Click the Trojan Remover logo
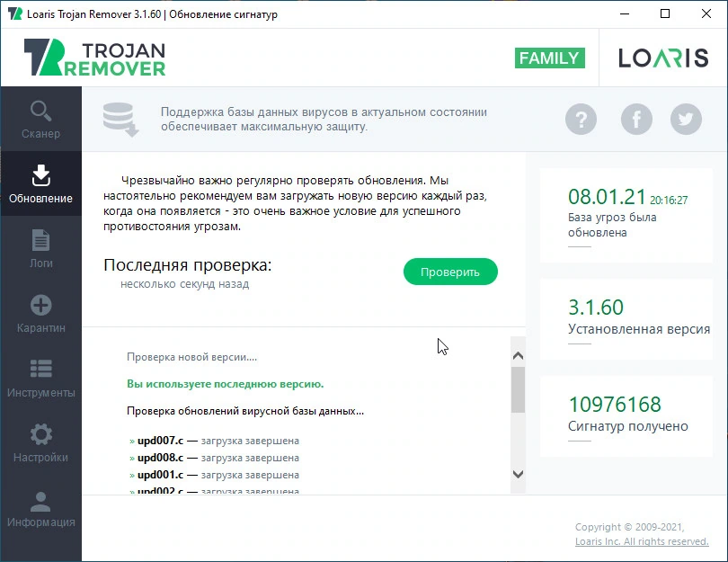Image resolution: width=728 pixels, height=562 pixels. click(x=94, y=58)
